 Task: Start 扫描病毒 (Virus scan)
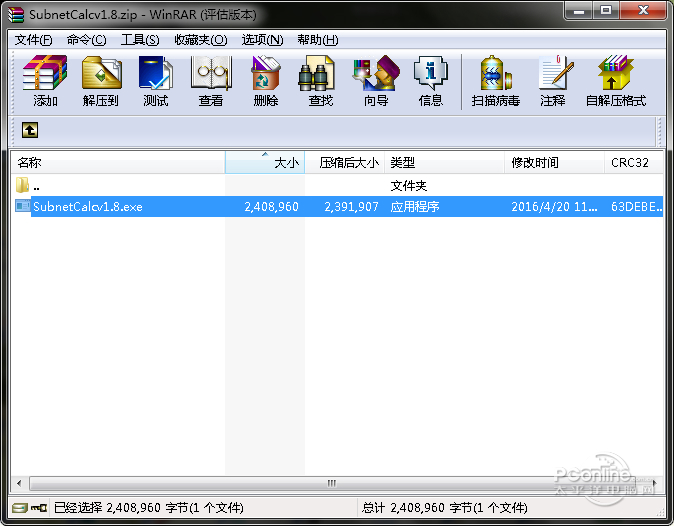496,81
